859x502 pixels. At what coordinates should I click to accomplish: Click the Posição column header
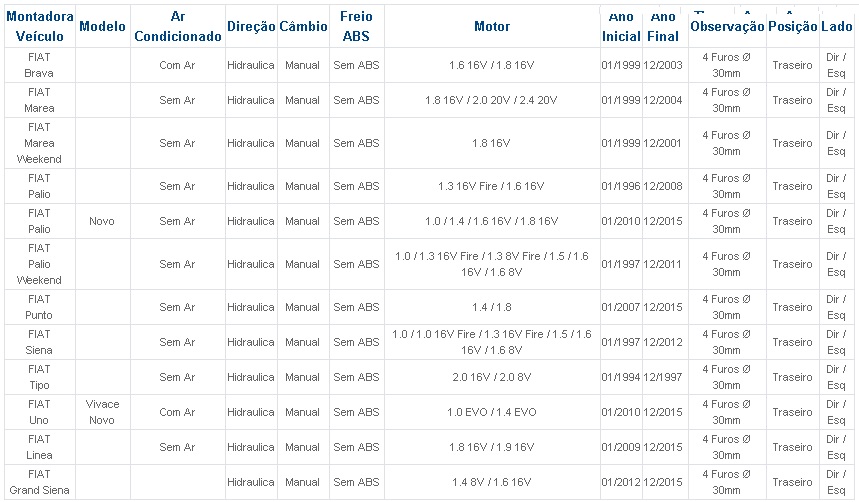(x=792, y=26)
